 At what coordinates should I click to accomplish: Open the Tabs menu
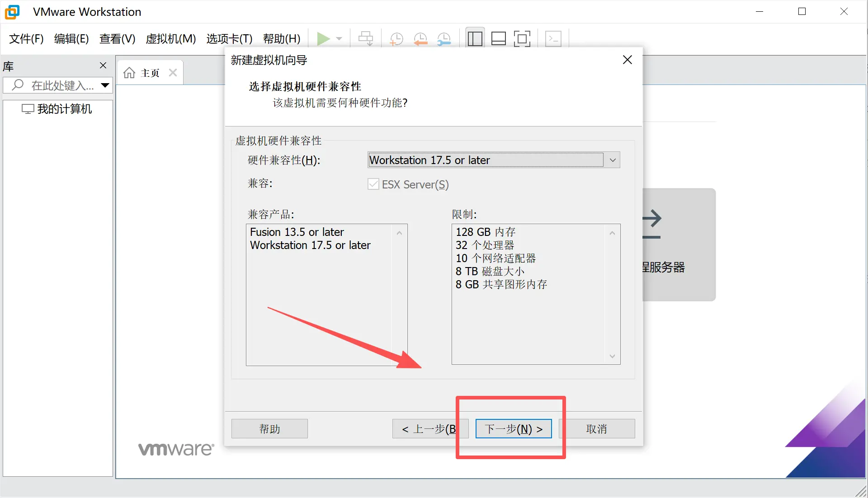[229, 39]
